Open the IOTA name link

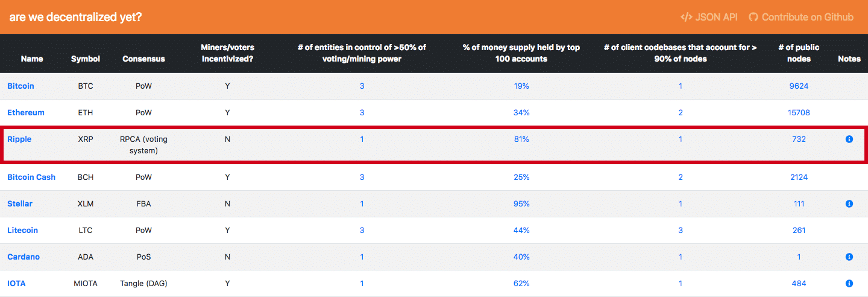(x=16, y=283)
